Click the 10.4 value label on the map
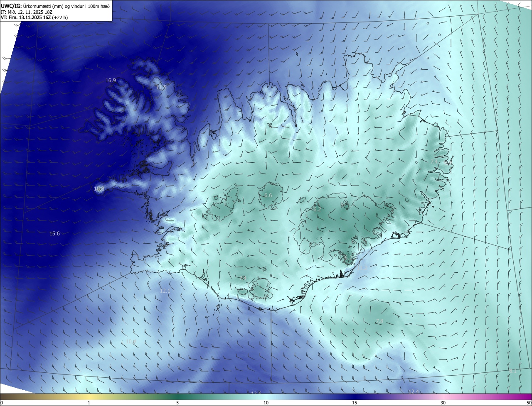This screenshot has height=406, width=532. (131, 342)
